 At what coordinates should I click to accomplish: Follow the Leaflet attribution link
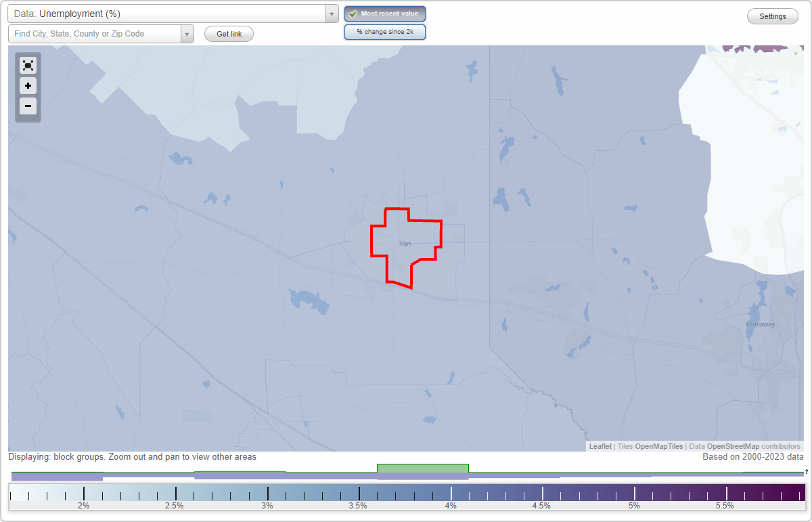click(600, 446)
